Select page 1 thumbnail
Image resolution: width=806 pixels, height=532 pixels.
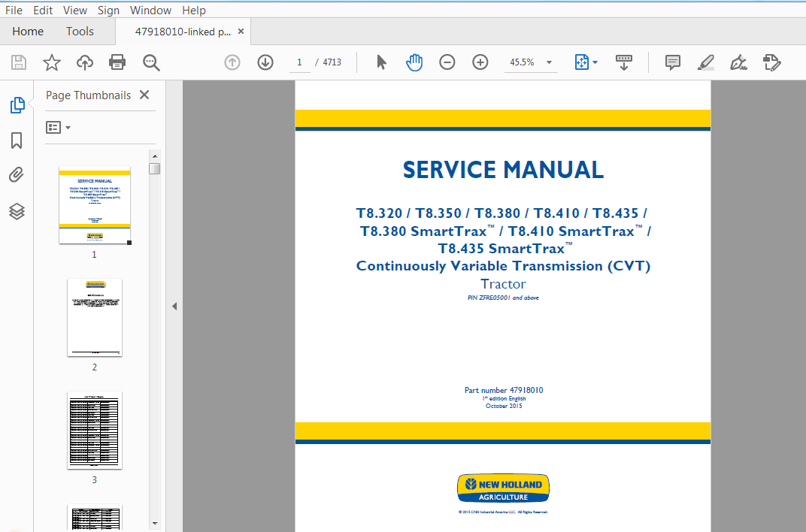tap(95, 205)
